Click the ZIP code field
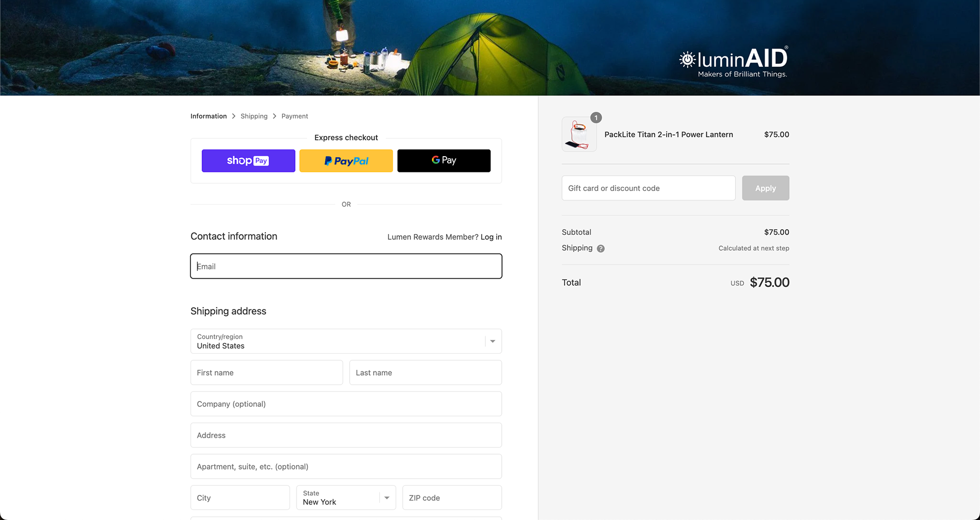Screen dimensions: 980x520 (452, 498)
